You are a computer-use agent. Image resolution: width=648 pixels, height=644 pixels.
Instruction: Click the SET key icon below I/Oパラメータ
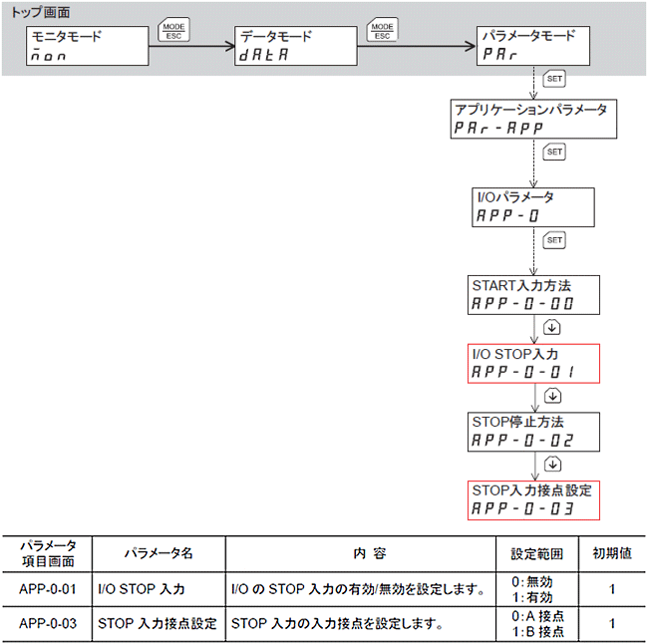pos(554,240)
